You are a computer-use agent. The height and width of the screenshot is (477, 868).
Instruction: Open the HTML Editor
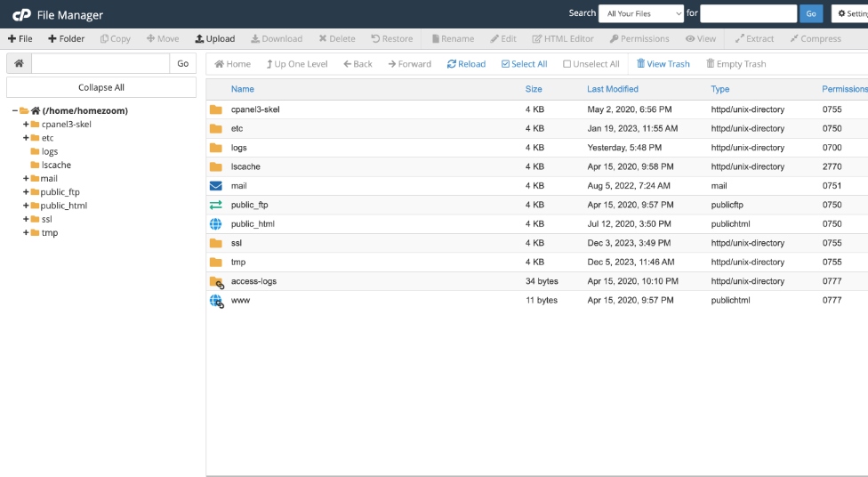(x=563, y=39)
